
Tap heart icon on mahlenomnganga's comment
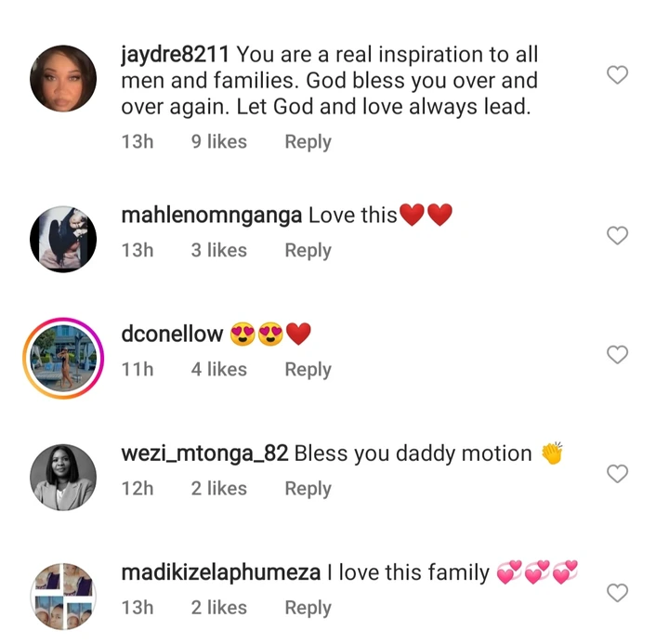[x=617, y=236]
